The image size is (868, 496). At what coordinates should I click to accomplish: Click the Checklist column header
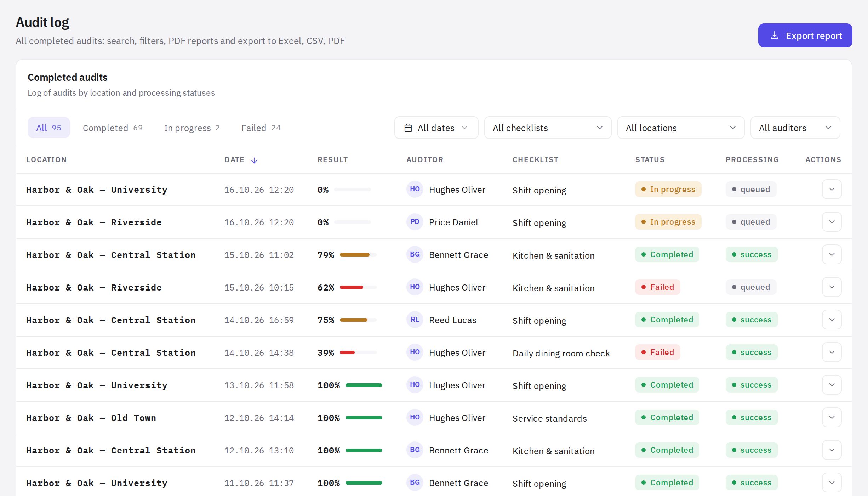535,160
